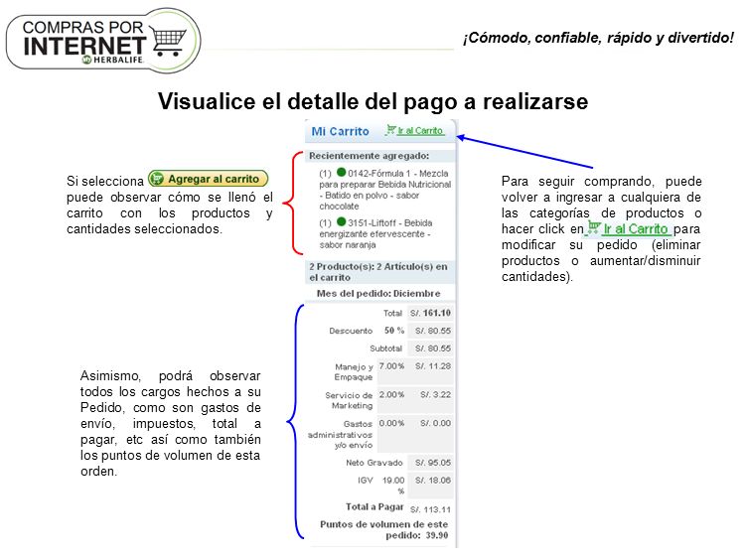
Task: Click the green dot beside 0142-Fórmula 1
Action: (341, 172)
